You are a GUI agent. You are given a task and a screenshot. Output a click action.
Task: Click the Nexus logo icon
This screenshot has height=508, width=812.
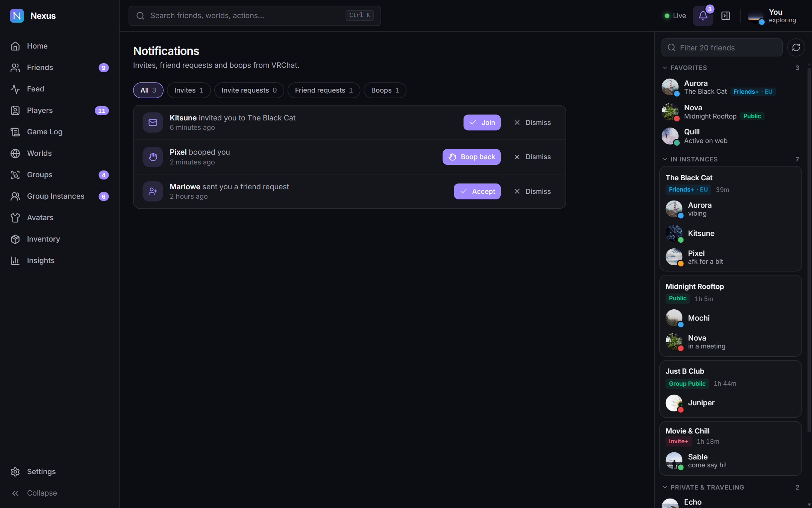coord(17,16)
